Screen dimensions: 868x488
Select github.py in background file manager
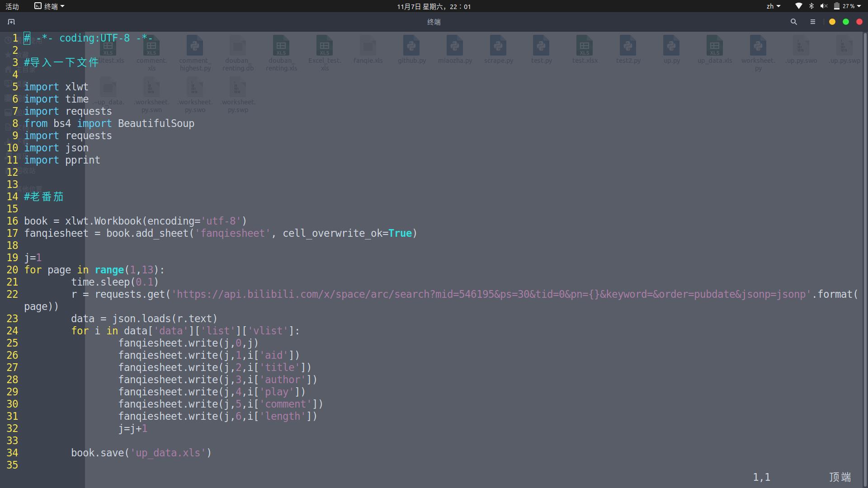pyautogui.click(x=411, y=50)
